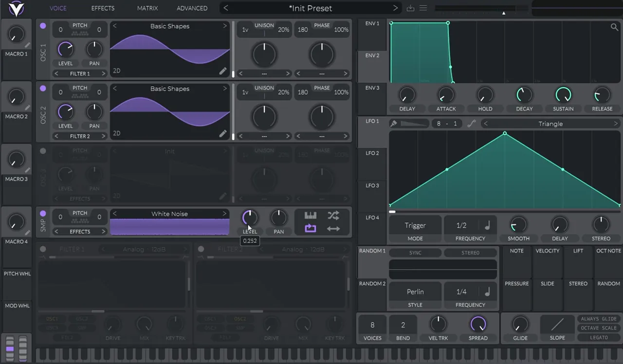Click the glide Slope curve display
The image size is (623, 364).
coord(557,324)
